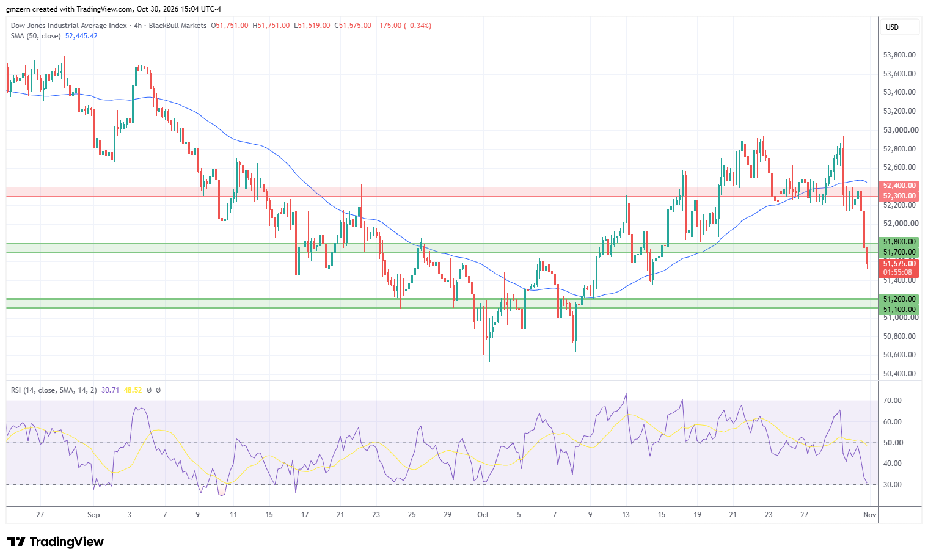Screen dimensions: 928x560
Task: Click the green 51,700.00 price label
Action: point(899,252)
